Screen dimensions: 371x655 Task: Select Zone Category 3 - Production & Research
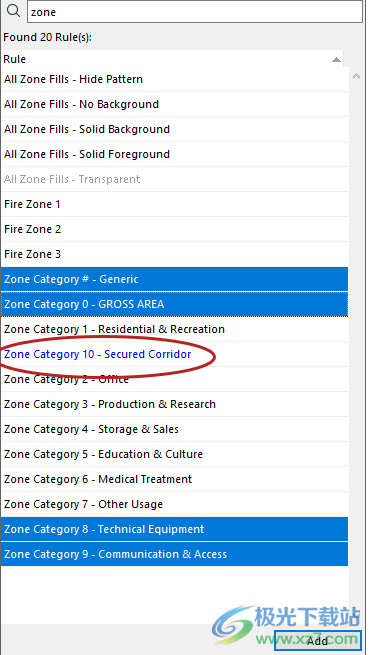point(174,404)
